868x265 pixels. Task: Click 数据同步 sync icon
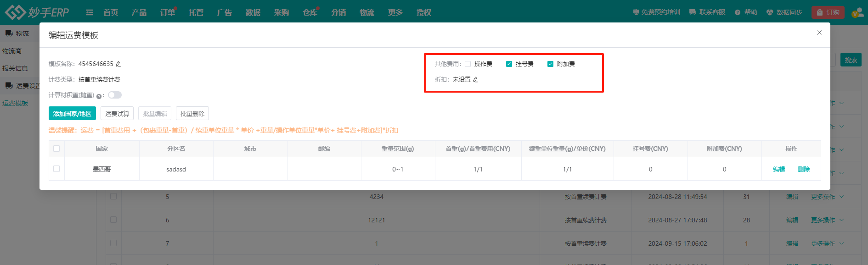pyautogui.click(x=770, y=12)
